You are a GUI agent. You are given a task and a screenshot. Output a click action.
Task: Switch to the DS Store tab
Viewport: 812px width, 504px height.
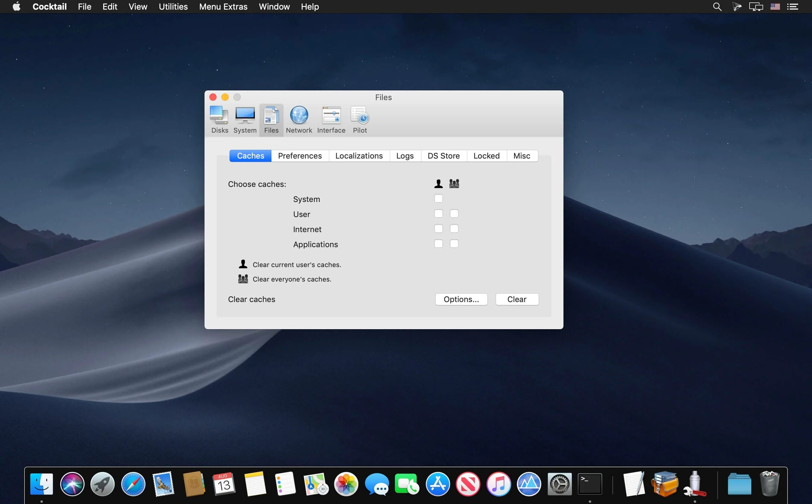click(443, 156)
